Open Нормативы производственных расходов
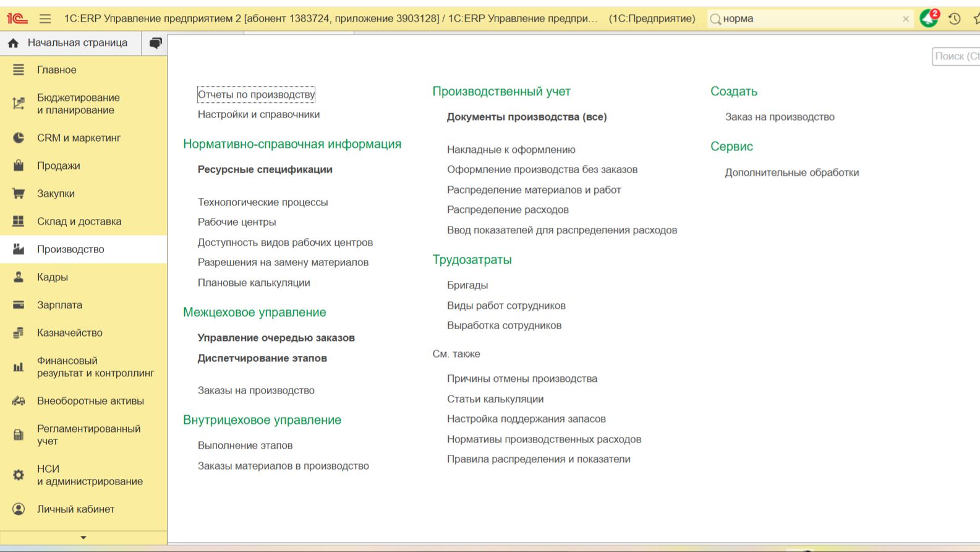980x552 pixels. pos(544,439)
